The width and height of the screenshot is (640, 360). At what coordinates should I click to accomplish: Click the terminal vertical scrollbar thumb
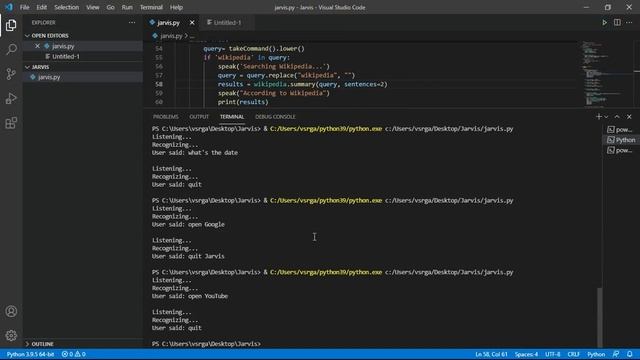599,317
